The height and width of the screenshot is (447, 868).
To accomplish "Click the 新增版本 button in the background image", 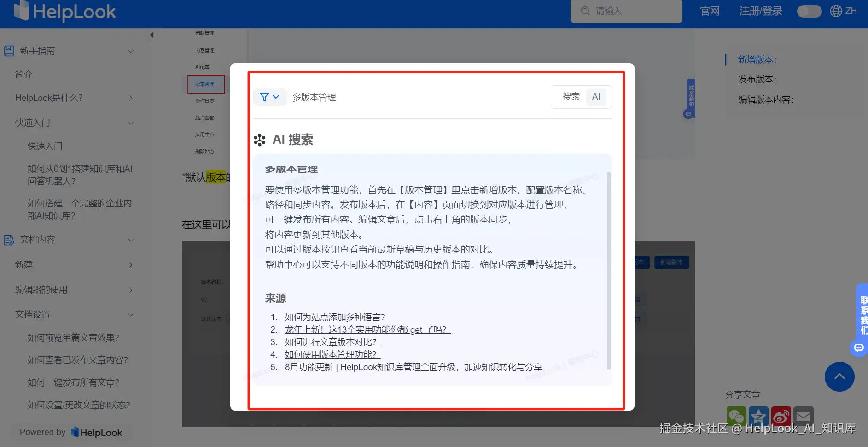I will pos(671,262).
